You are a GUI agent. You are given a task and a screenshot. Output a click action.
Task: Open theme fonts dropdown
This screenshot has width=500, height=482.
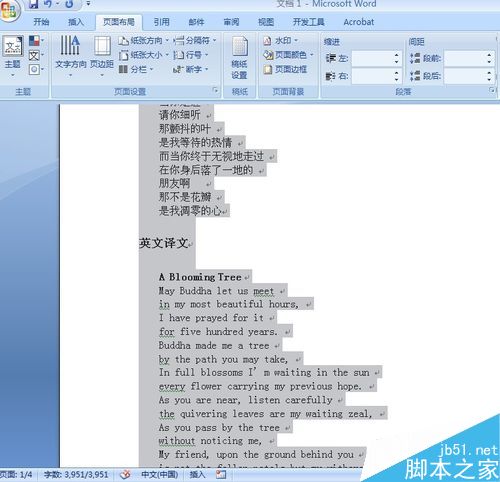pos(36,55)
